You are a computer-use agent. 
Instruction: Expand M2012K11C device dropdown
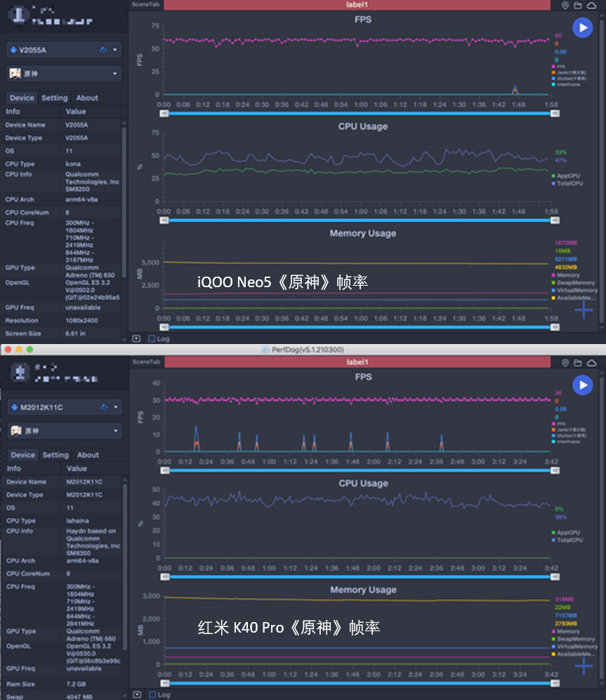116,407
